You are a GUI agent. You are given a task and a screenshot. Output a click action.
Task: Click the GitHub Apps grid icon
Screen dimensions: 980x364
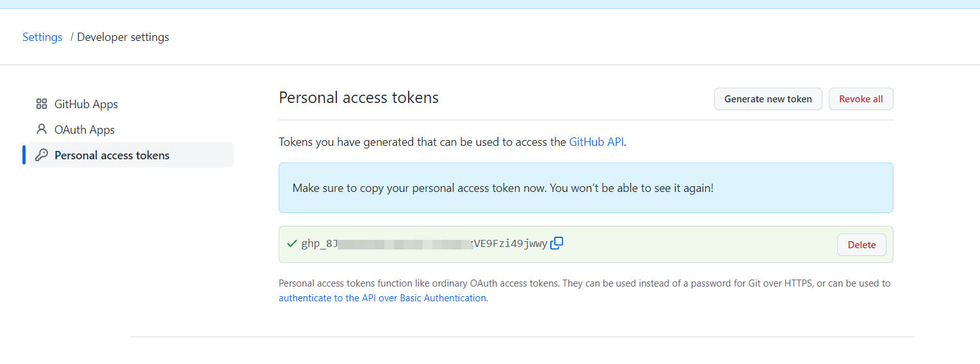42,104
